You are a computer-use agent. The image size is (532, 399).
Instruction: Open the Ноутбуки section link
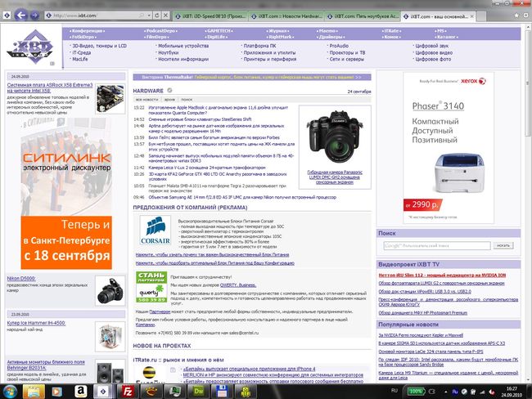169,52
